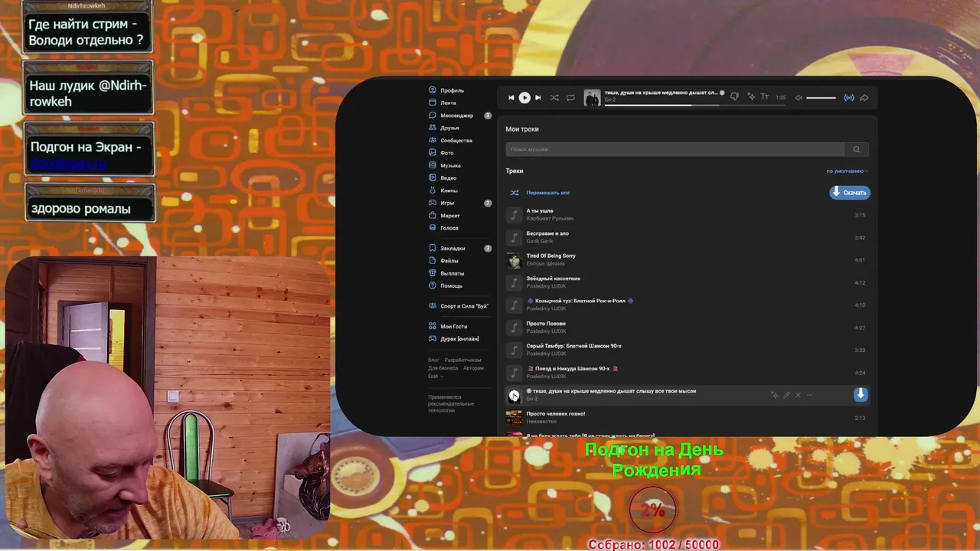The height and width of the screenshot is (551, 980).
Task: Toggle shuffle in the player bar
Action: coord(554,97)
